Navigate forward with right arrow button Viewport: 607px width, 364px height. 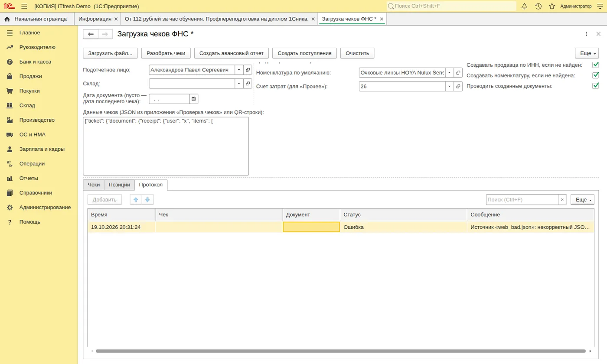pyautogui.click(x=105, y=34)
